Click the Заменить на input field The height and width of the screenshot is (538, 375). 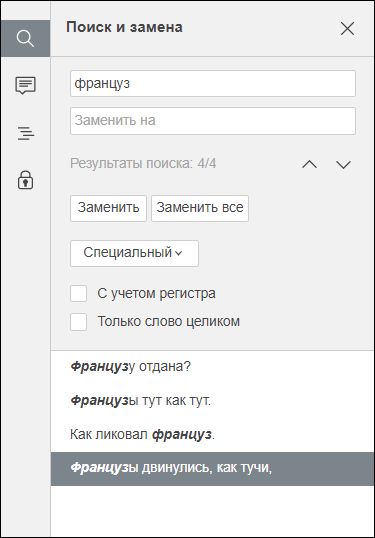coord(213,121)
